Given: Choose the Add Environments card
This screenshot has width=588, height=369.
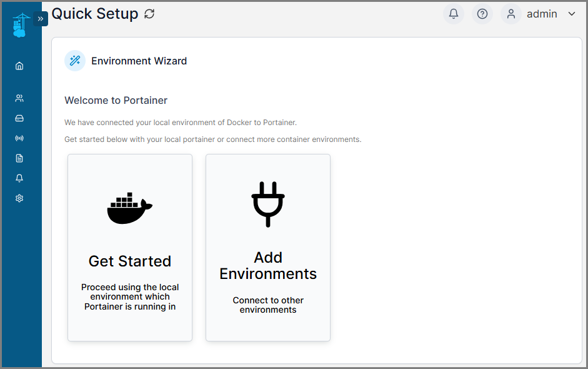Looking at the screenshot, I should [x=267, y=248].
